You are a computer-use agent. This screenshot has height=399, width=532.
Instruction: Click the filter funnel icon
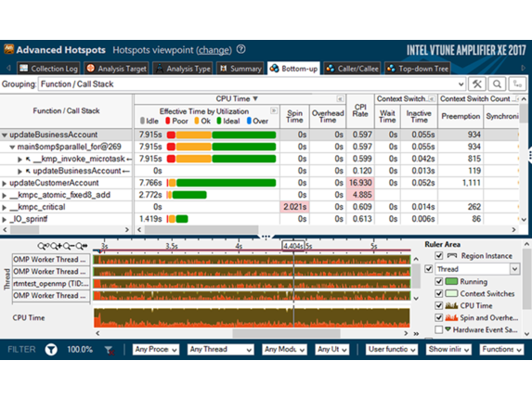tap(51, 349)
